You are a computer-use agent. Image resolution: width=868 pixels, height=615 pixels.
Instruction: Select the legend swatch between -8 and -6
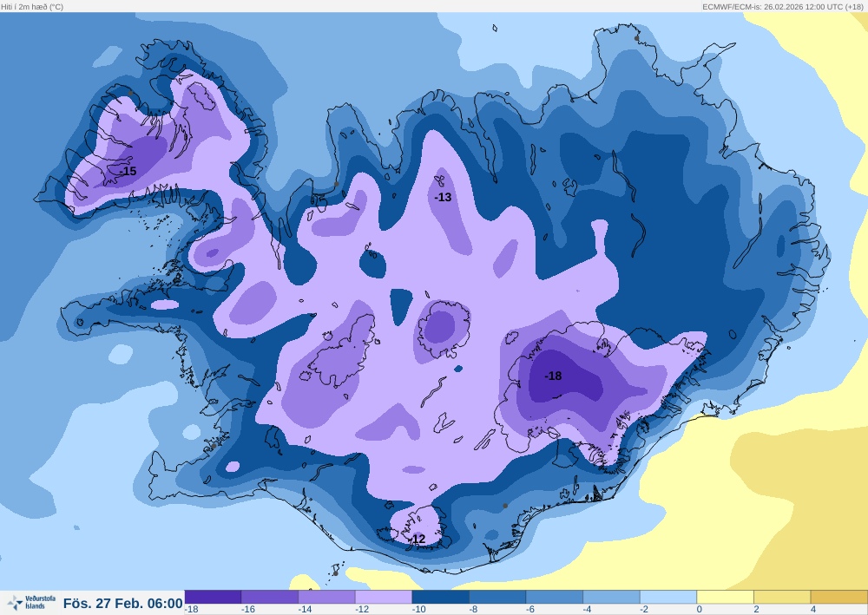[x=497, y=597]
